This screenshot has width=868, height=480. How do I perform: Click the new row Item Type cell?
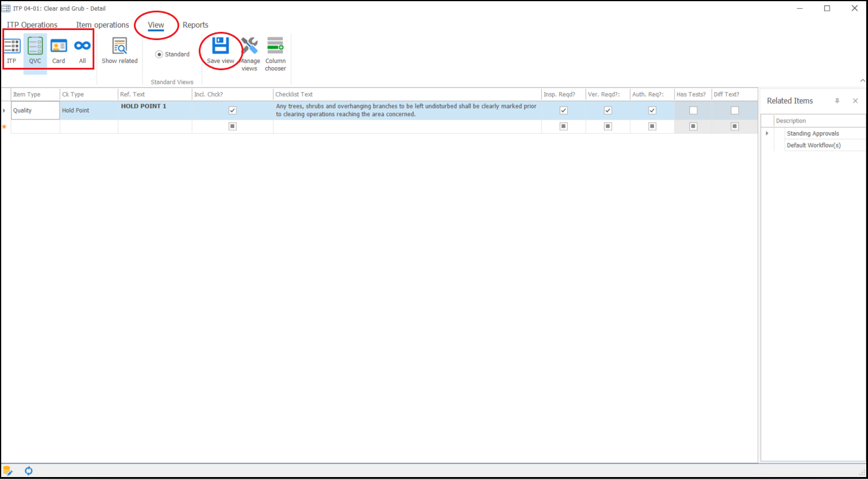click(35, 126)
